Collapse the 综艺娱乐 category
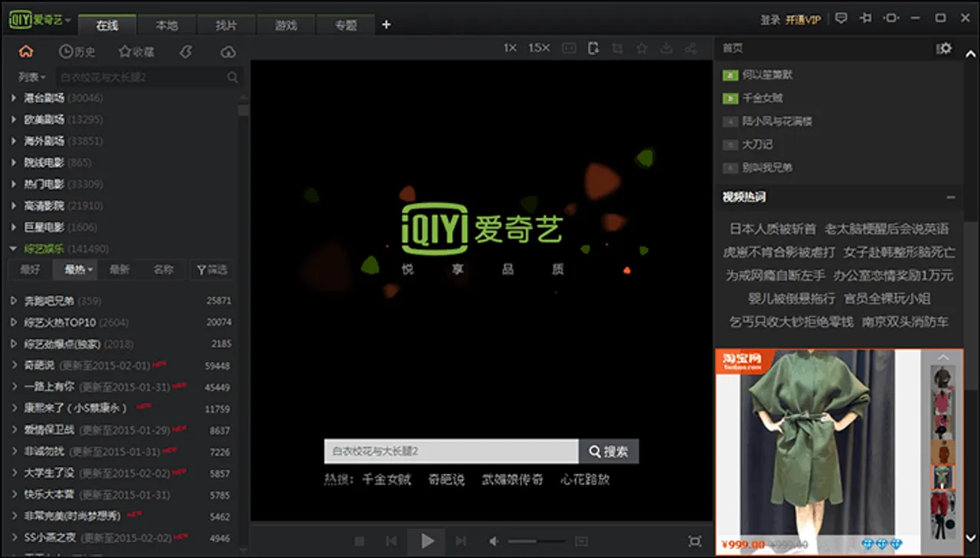 pos(14,249)
